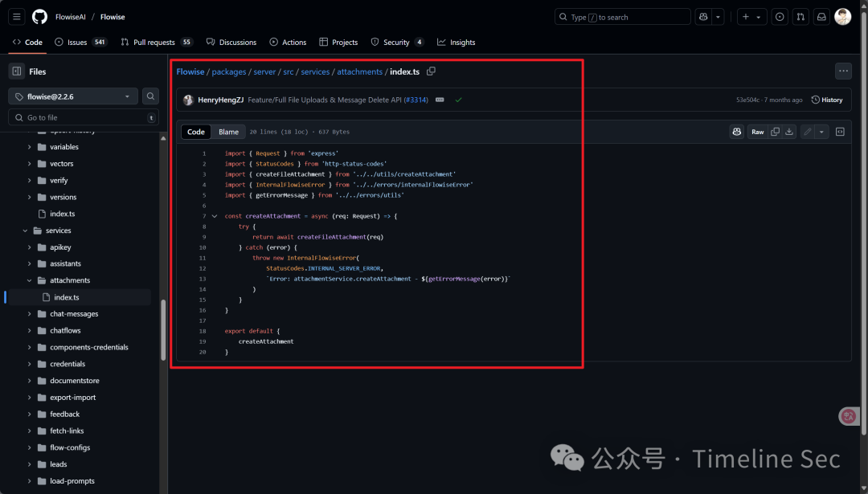Copy raw file contents
868x494 pixels.
click(x=775, y=132)
